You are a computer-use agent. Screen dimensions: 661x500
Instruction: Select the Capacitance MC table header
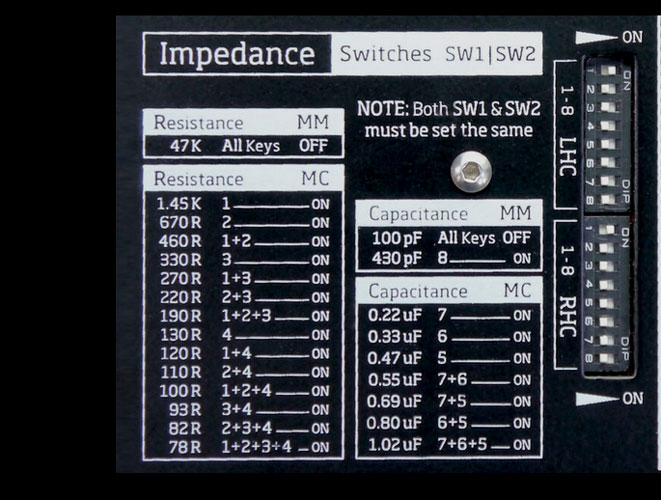pyautogui.click(x=449, y=291)
